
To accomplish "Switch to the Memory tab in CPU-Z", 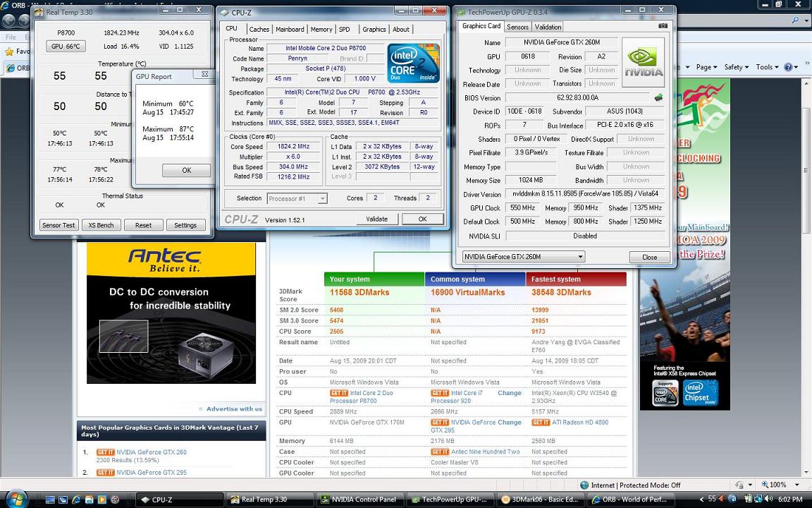I will click(x=321, y=30).
